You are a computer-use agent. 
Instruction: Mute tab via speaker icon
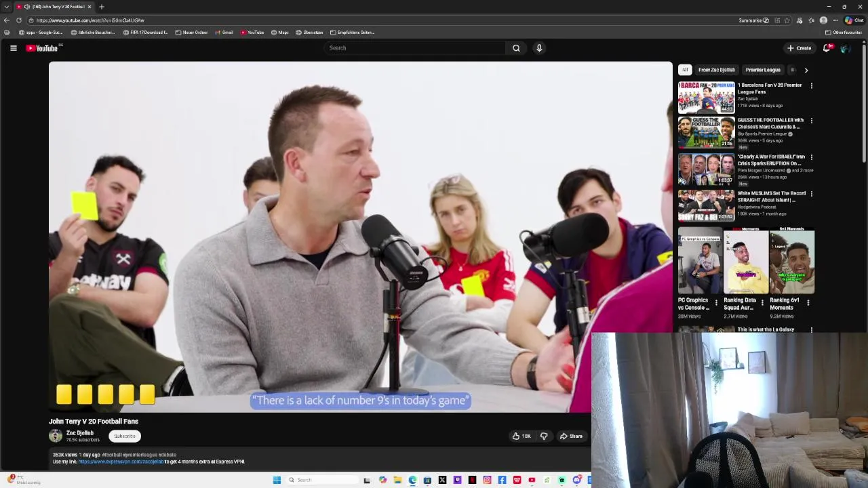tap(27, 7)
